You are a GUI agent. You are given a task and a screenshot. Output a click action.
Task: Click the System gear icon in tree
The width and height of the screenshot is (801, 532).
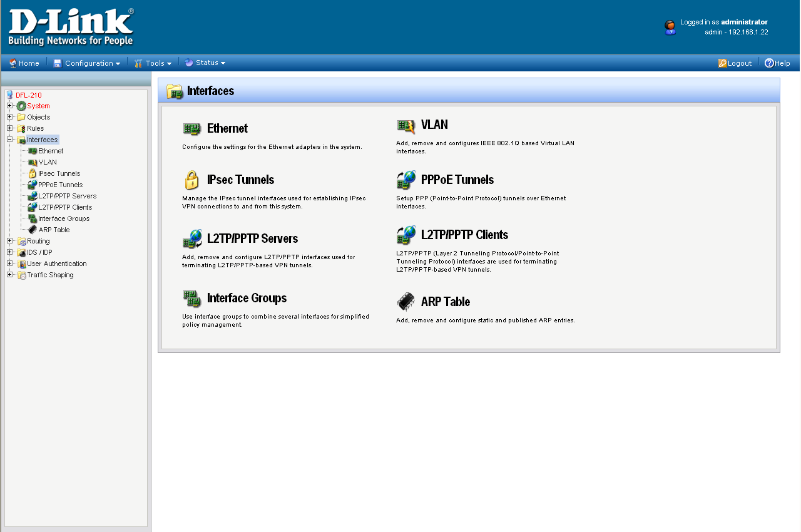(x=21, y=106)
